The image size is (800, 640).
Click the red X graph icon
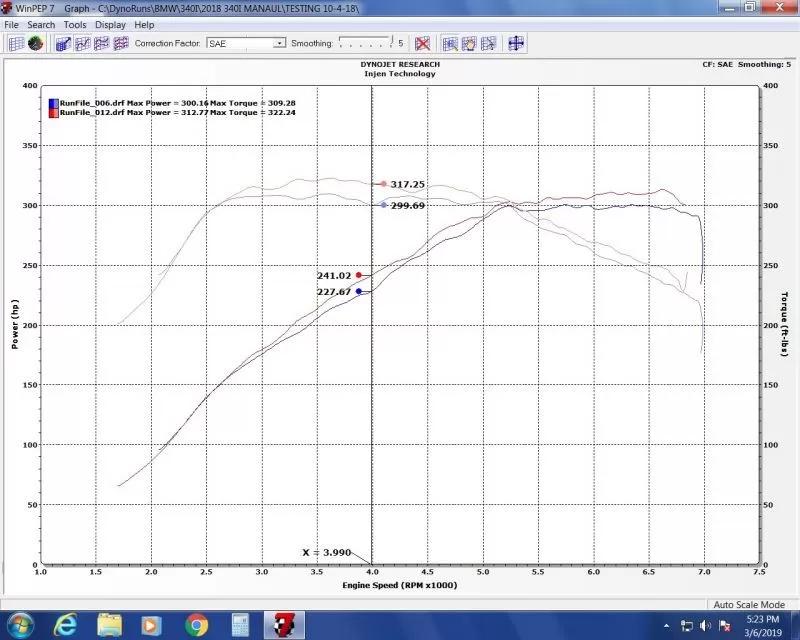pos(422,43)
